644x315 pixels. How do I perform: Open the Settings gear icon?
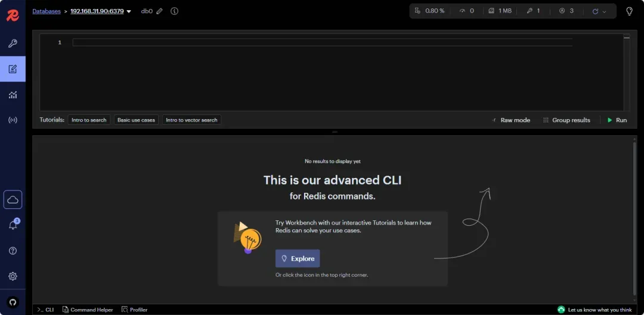tap(13, 276)
